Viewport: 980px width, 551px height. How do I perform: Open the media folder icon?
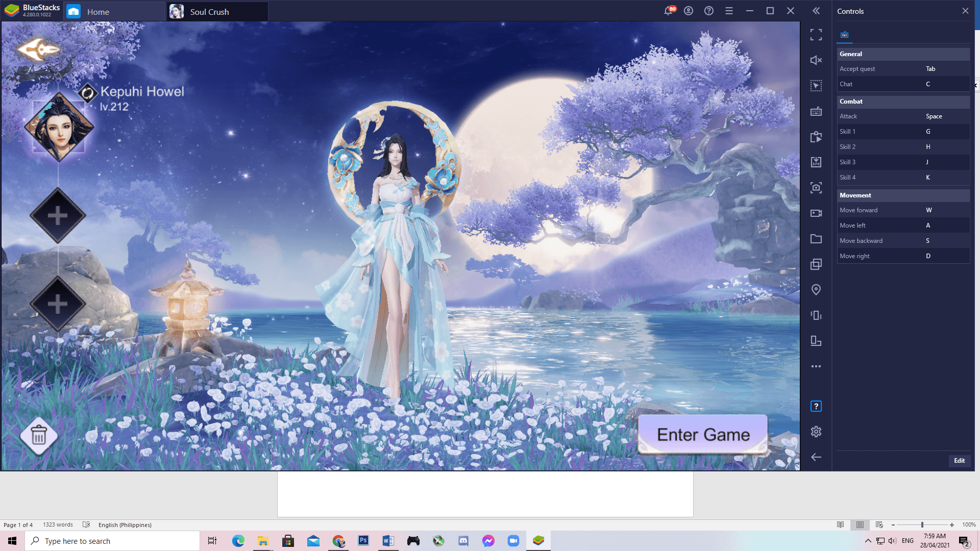tap(816, 239)
